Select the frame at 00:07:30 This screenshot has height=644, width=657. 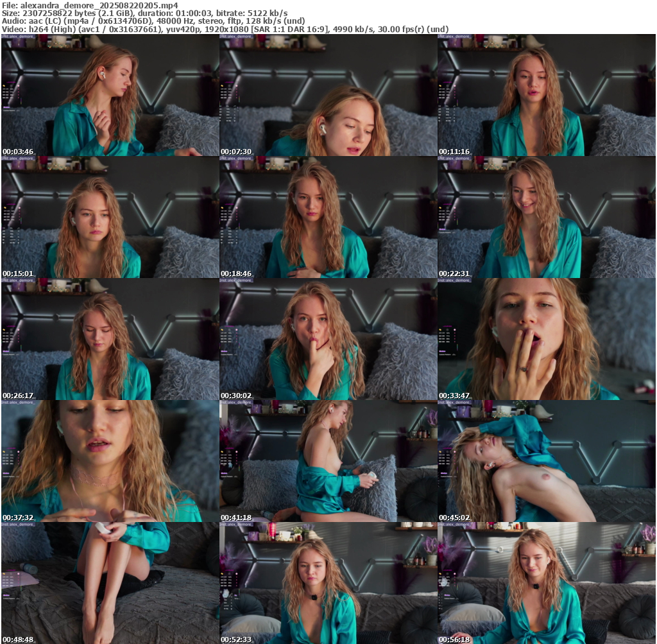(328, 95)
